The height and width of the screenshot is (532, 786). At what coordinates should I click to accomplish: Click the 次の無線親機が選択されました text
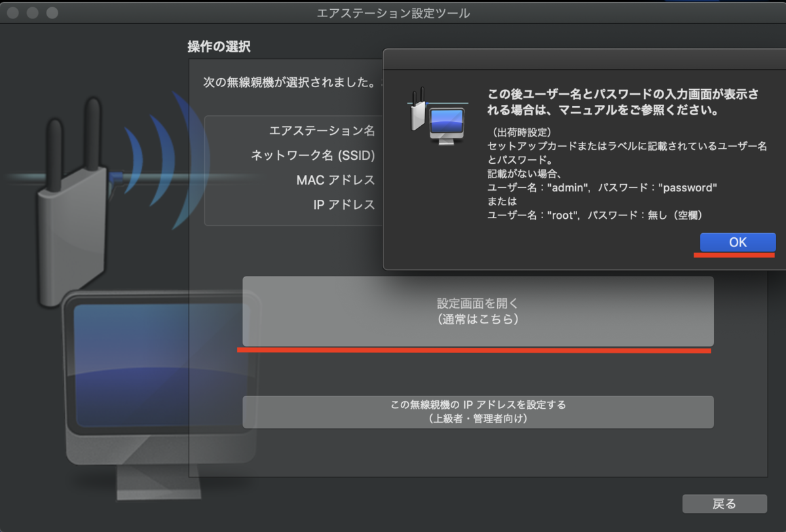tap(289, 83)
